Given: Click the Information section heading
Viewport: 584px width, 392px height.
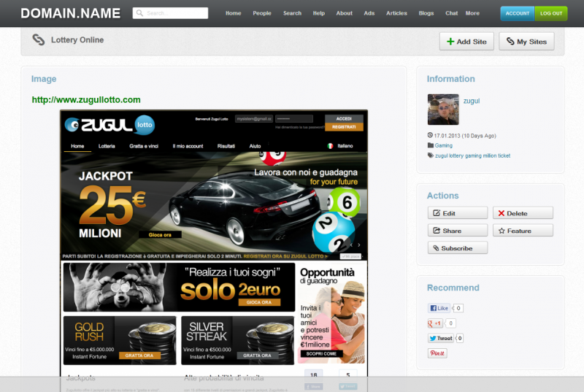Looking at the screenshot, I should [x=450, y=79].
